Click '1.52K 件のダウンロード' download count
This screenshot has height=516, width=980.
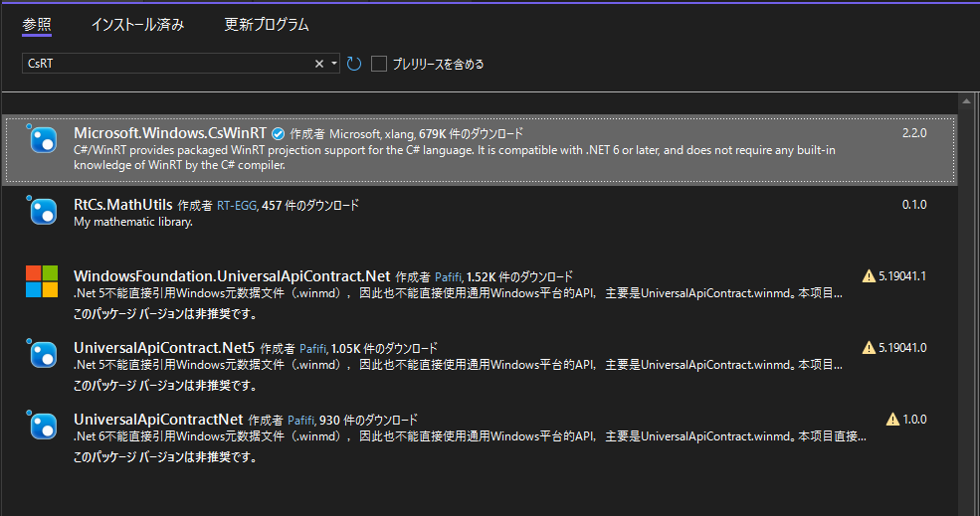click(520, 276)
